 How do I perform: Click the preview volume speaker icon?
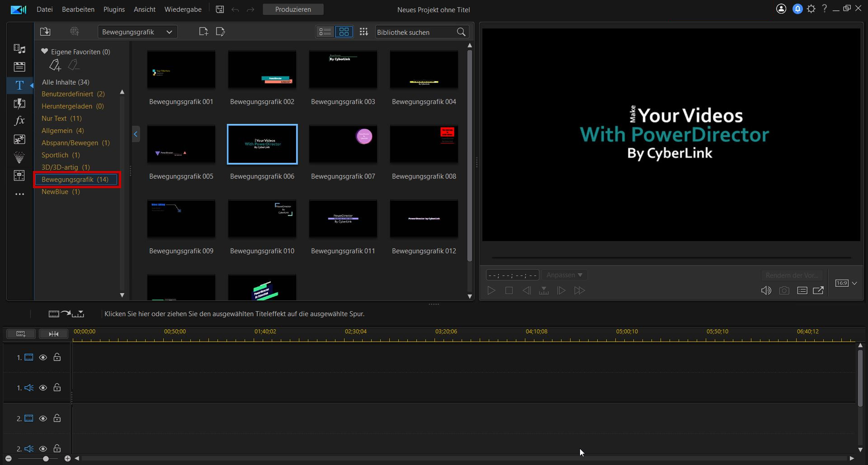point(766,291)
